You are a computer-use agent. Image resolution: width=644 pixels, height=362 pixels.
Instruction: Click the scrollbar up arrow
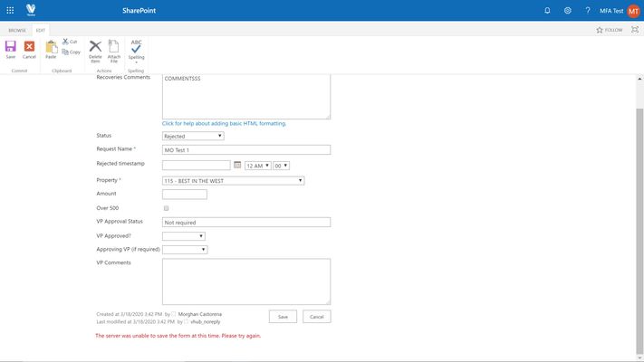point(639,79)
